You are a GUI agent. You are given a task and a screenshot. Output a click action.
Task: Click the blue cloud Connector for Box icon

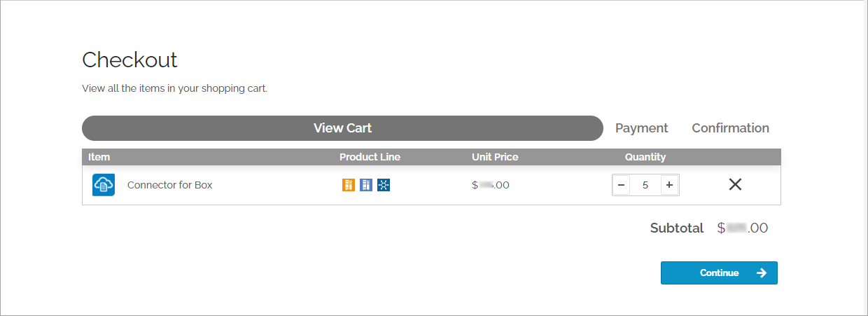click(104, 185)
